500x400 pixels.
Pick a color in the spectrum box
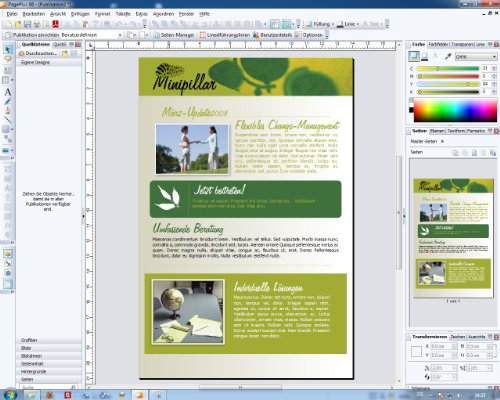pos(455,110)
